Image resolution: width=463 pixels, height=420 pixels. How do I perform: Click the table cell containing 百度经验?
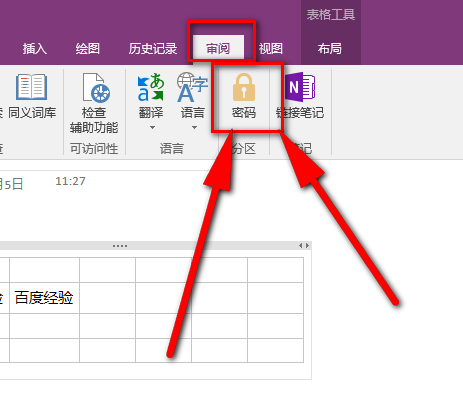click(45, 298)
